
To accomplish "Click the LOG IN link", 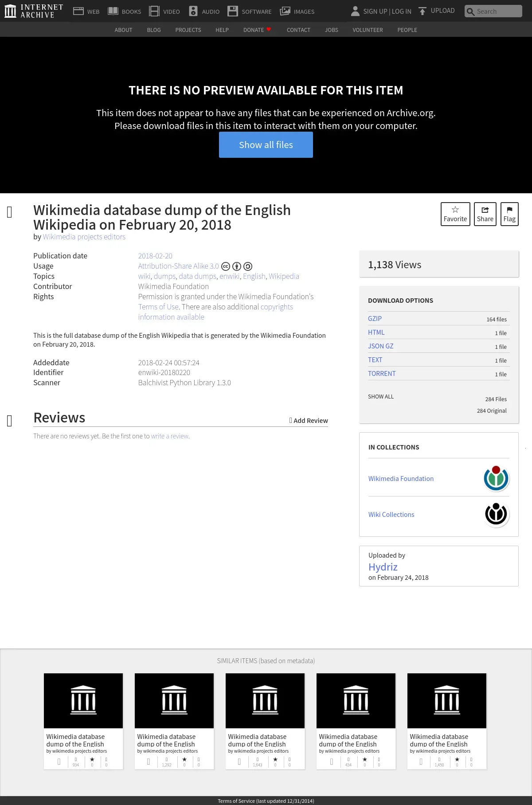I will click(x=402, y=12).
